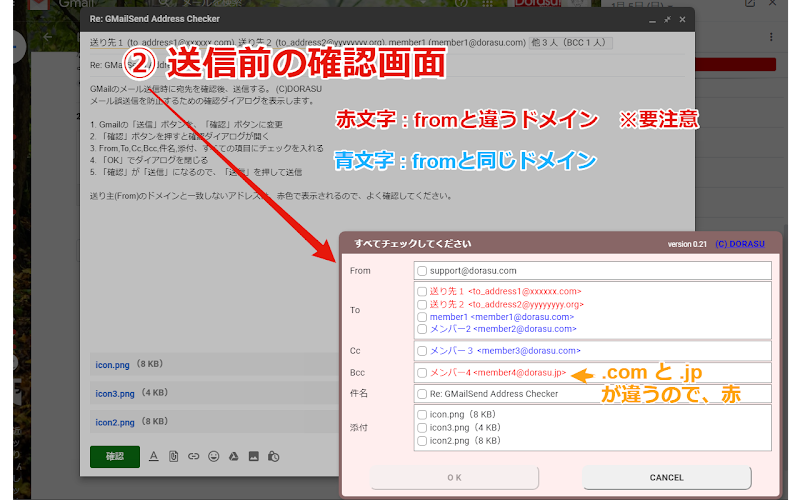The width and height of the screenshot is (800, 500).
Task: Check the 送り先 1 to_address1 checkbox
Action: (x=422, y=292)
